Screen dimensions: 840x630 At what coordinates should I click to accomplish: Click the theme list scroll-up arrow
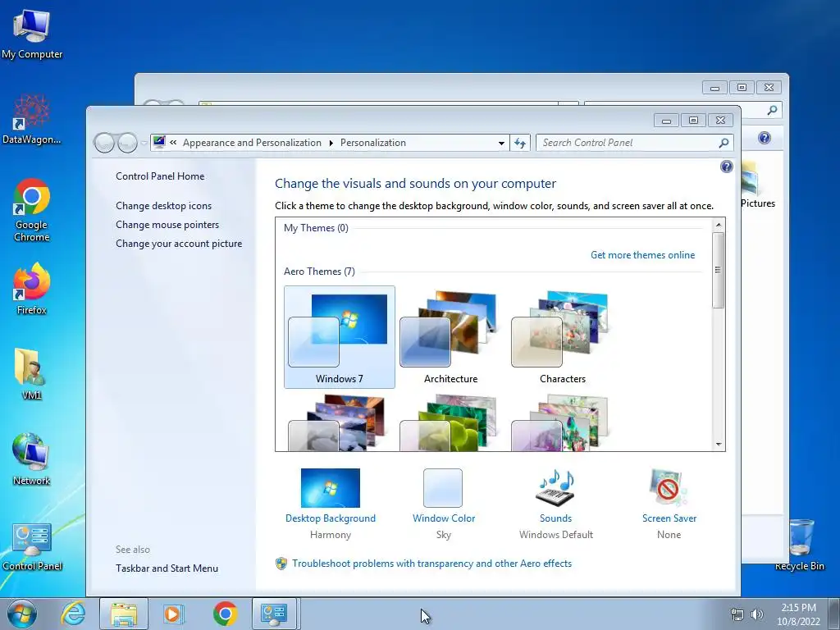pyautogui.click(x=719, y=224)
